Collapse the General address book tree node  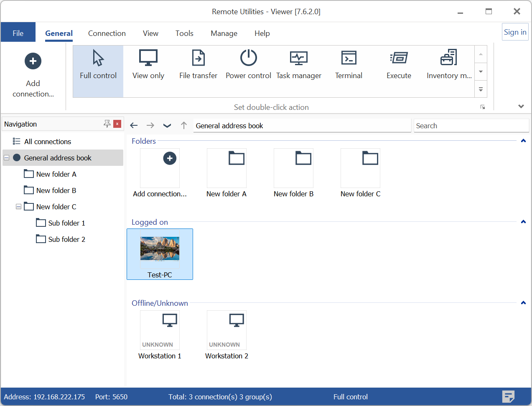point(6,158)
